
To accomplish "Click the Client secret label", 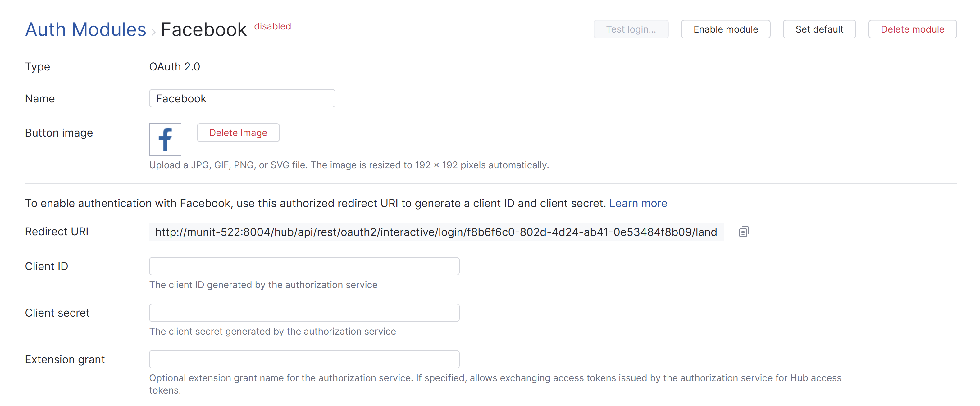I will click(57, 313).
